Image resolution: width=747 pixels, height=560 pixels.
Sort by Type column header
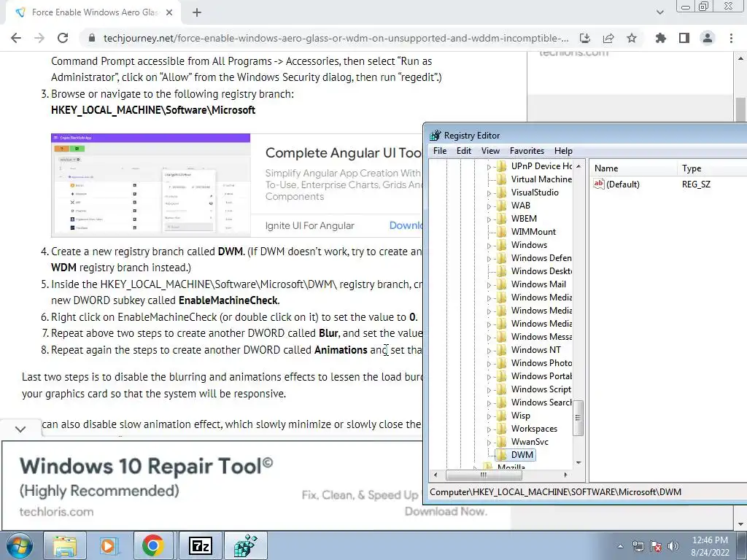pyautogui.click(x=712, y=168)
